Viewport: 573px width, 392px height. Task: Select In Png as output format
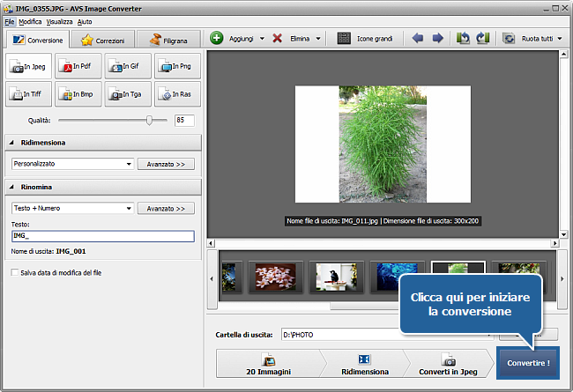(176, 66)
